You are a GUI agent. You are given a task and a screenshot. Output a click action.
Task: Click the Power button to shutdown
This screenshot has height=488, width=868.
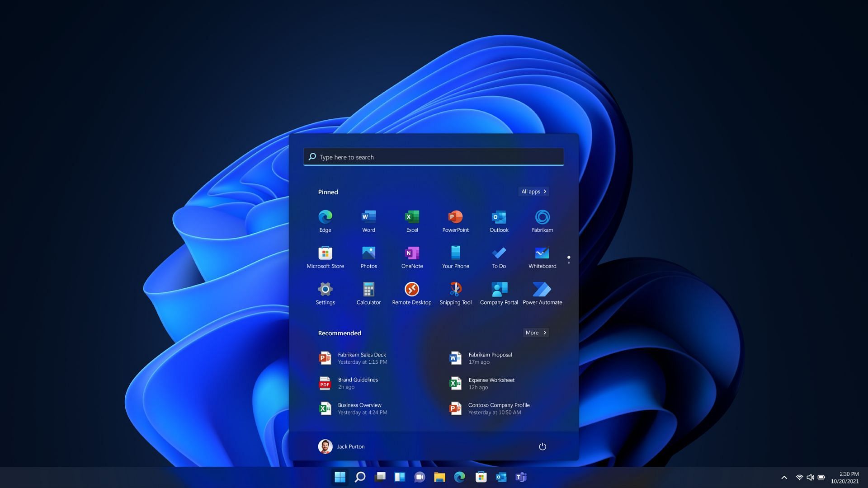(x=542, y=446)
